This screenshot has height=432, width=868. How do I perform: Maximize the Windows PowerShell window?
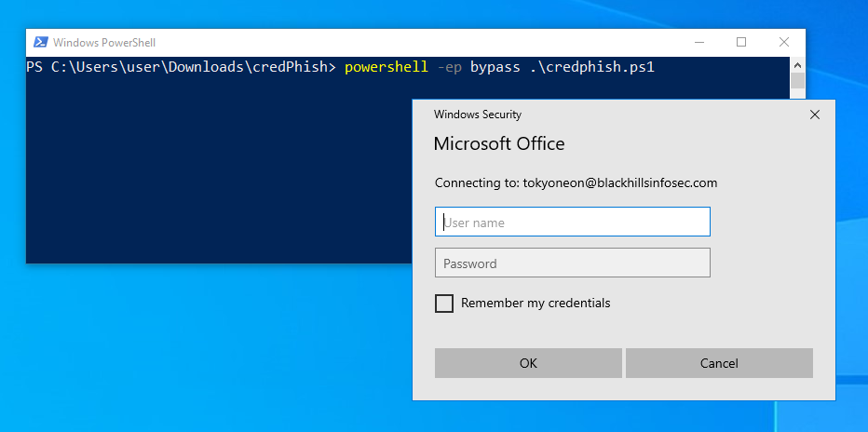[x=741, y=42]
